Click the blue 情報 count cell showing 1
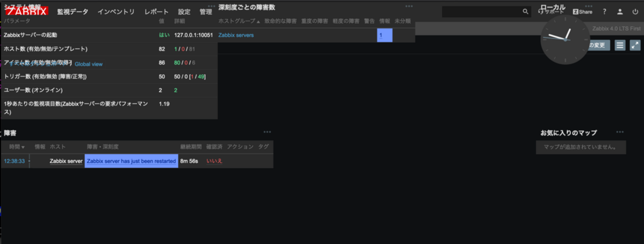The image size is (644, 244). (x=384, y=35)
